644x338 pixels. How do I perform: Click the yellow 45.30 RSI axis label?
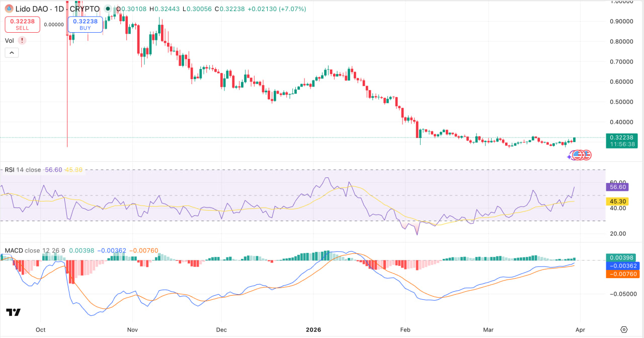[x=618, y=201]
